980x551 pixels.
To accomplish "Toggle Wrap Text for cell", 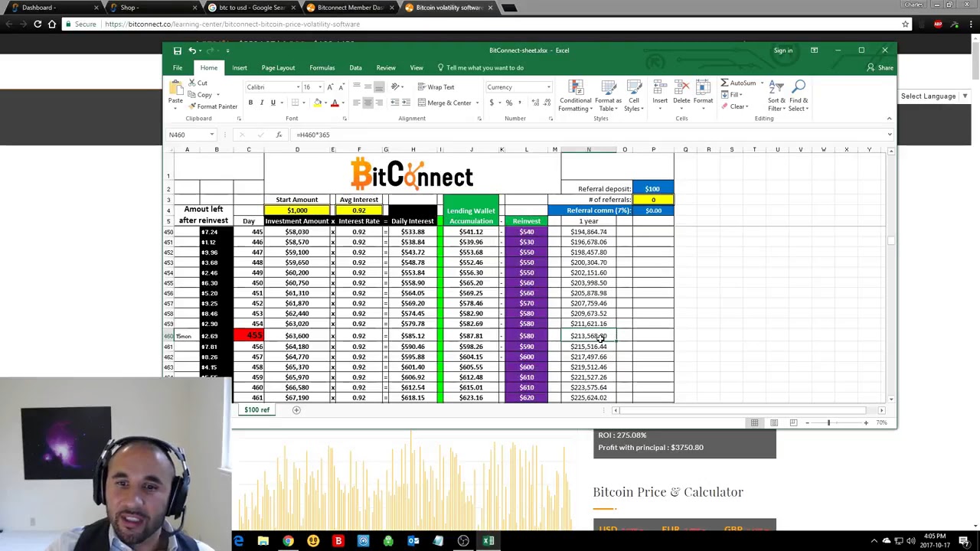I will 436,87.
